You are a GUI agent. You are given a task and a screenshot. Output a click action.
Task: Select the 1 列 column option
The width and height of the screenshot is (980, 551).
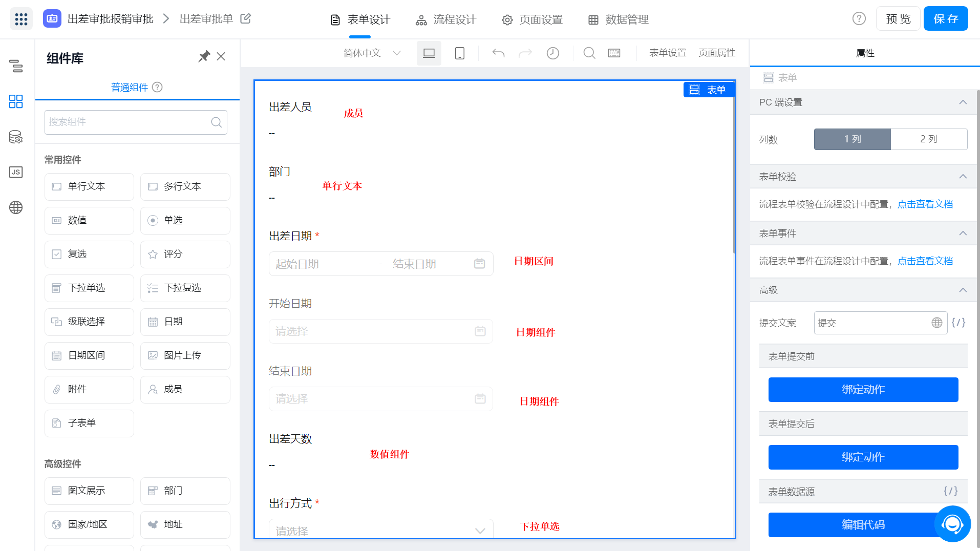[853, 139]
